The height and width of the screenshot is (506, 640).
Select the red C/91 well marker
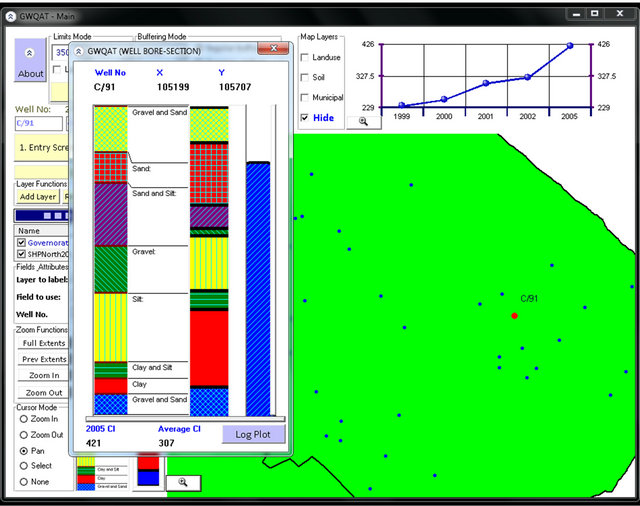coord(515,315)
